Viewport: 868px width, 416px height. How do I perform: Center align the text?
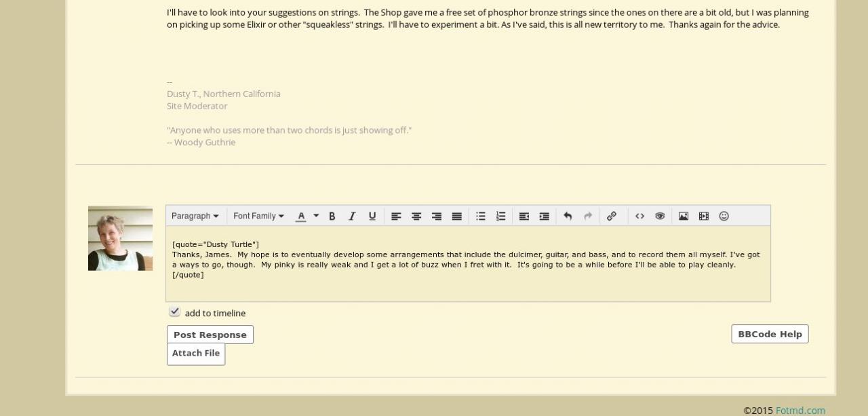click(x=416, y=216)
